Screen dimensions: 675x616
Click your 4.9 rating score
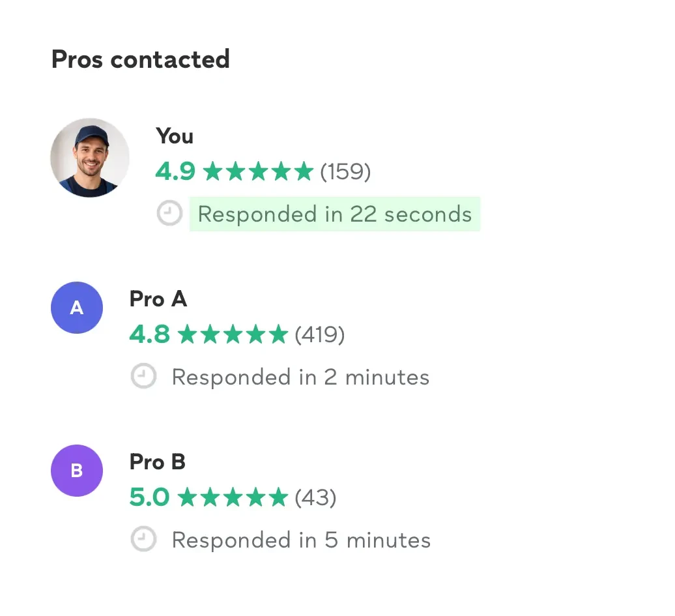[175, 171]
